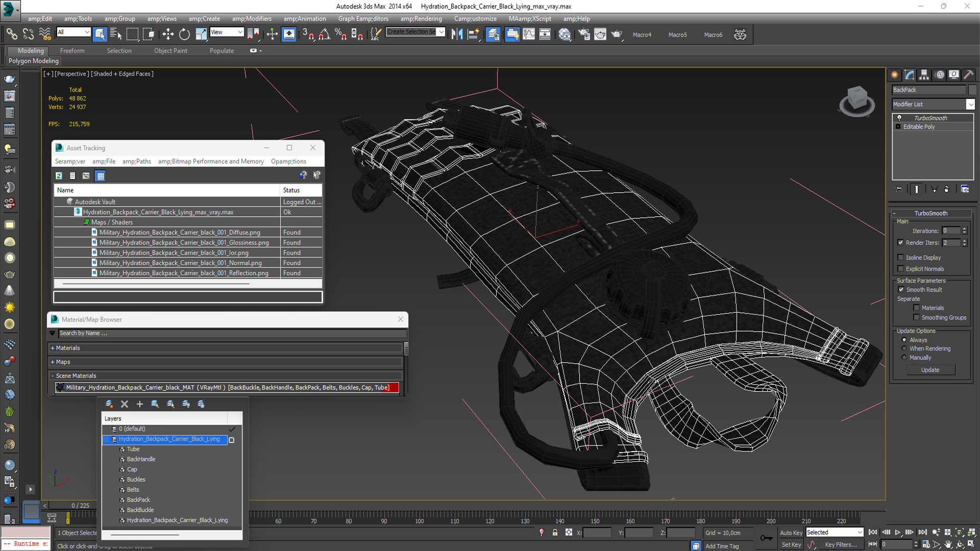Switch to the Object Paint ribbon tab
The width and height of the screenshot is (980, 551).
coord(170,51)
